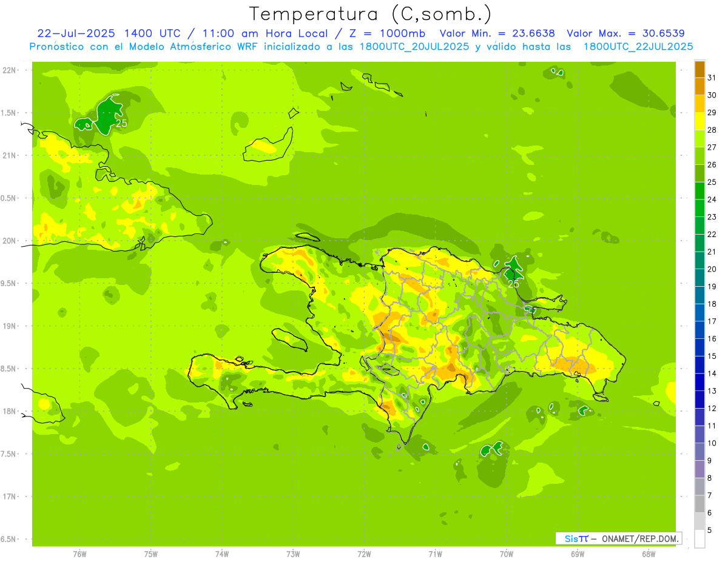728x562 pixels.
Task: Pick the green swatch between 26 and 27
Action: pyautogui.click(x=699, y=156)
